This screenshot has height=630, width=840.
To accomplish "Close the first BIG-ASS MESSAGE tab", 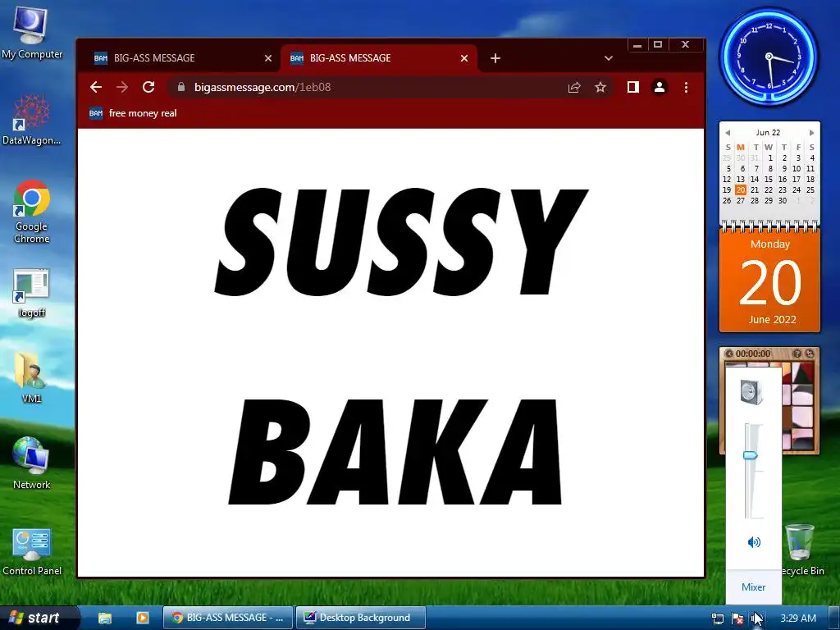I will click(x=268, y=58).
